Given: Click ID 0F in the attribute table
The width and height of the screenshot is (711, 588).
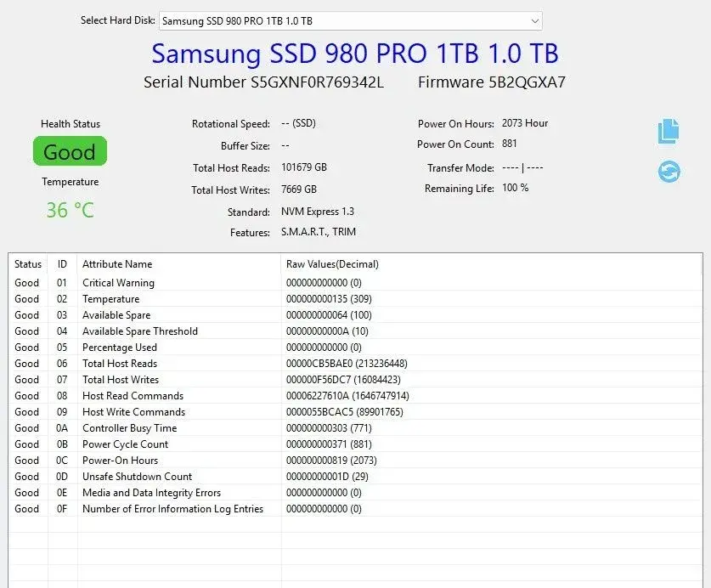Looking at the screenshot, I should coord(62,509).
